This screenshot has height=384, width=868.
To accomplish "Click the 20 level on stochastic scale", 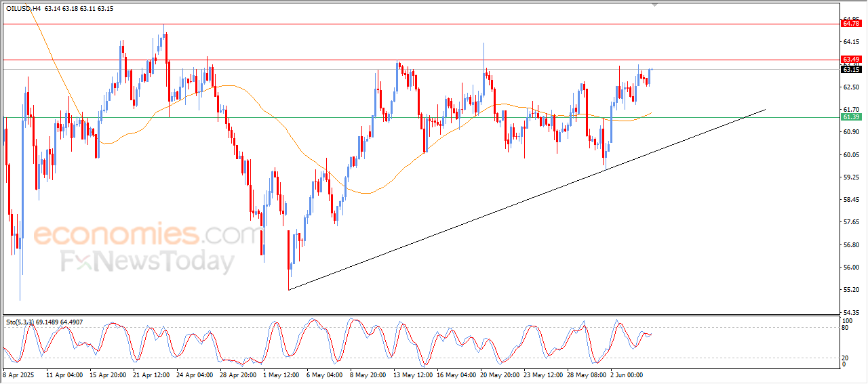I will 846,357.
